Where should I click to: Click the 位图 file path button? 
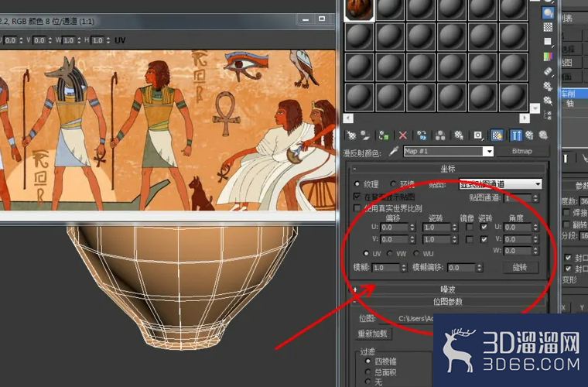tap(406, 318)
